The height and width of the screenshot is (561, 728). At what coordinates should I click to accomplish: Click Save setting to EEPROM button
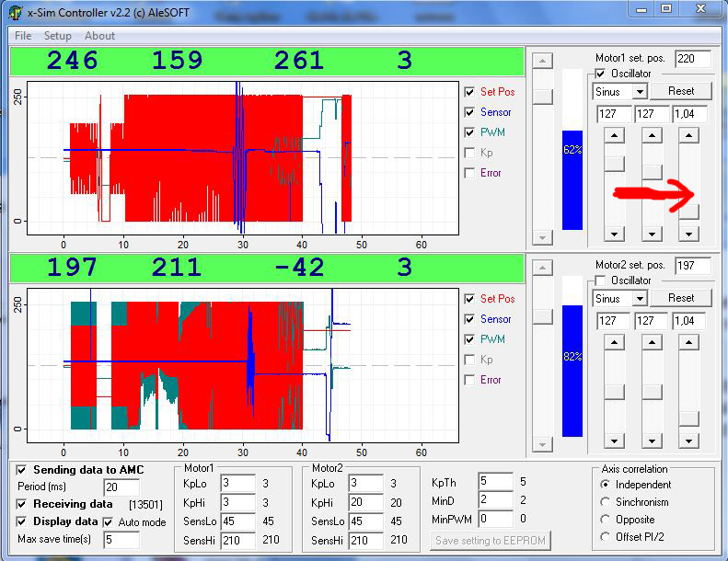(490, 541)
